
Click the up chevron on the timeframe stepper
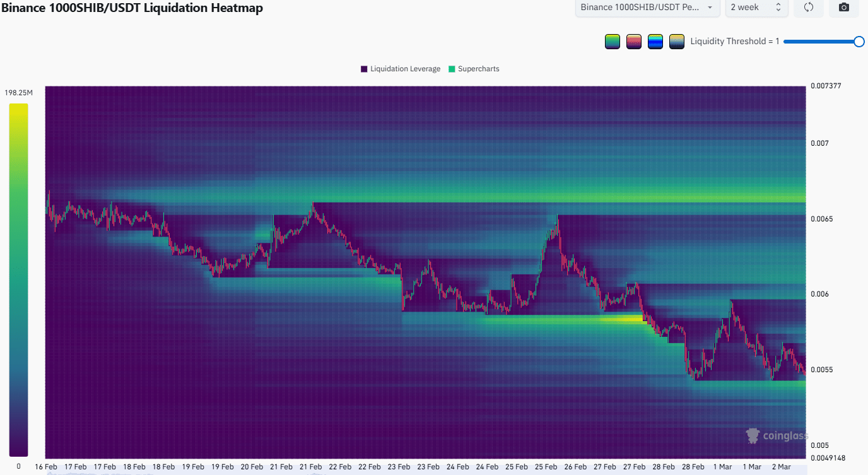click(778, 5)
